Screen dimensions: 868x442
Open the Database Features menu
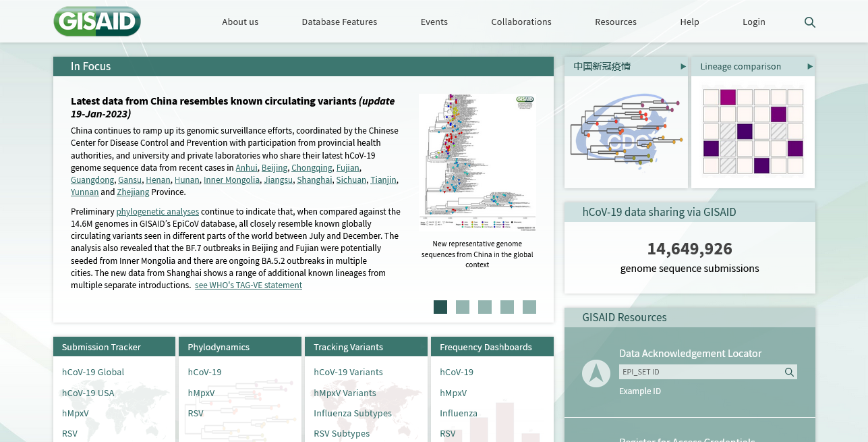339,22
